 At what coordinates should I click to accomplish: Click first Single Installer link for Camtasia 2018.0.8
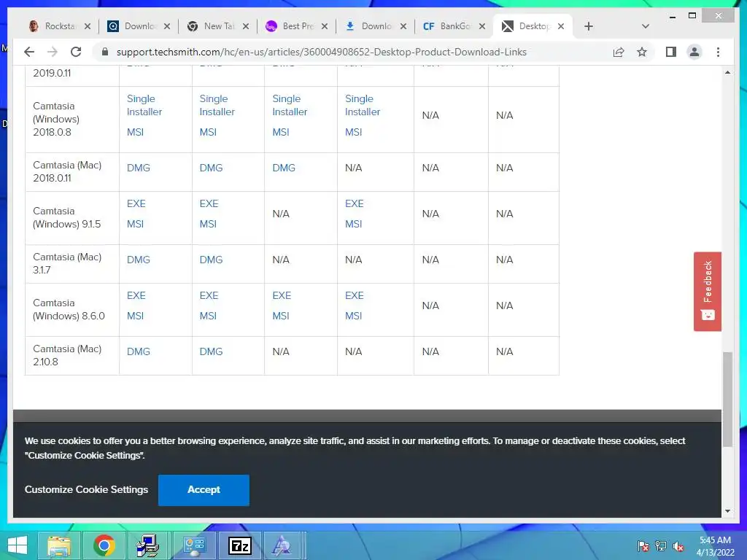point(144,105)
